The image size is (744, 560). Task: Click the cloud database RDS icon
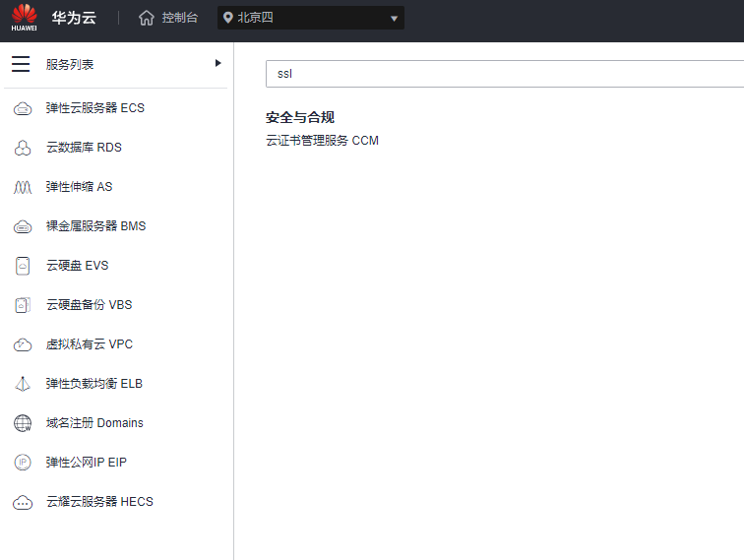(x=23, y=148)
